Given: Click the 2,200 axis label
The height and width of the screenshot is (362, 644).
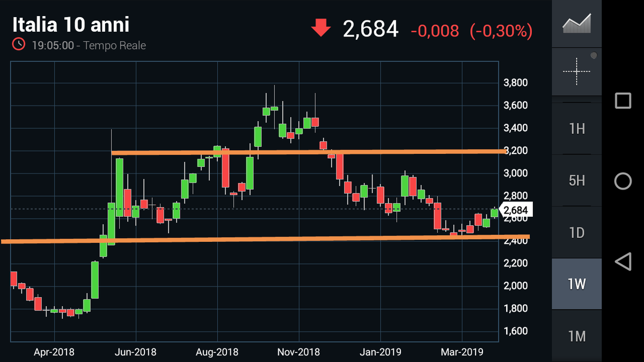Looking at the screenshot, I should click(x=515, y=263).
